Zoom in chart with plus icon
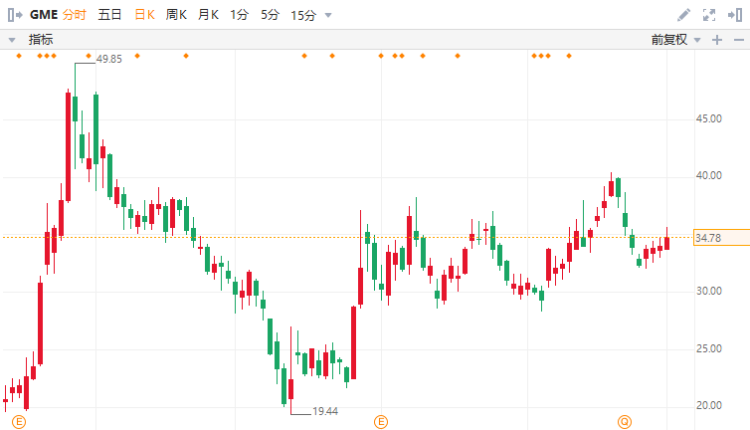Image resolution: width=750 pixels, height=430 pixels. pos(717,40)
